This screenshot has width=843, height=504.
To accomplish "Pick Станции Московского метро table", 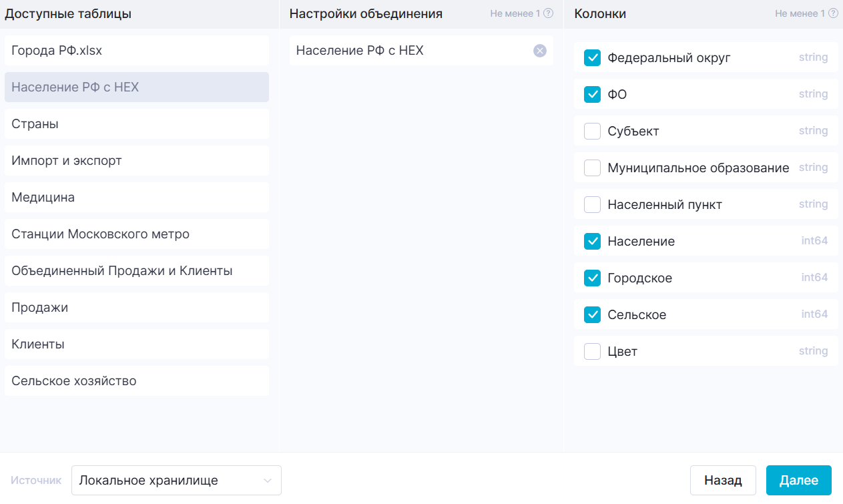I will click(x=136, y=234).
